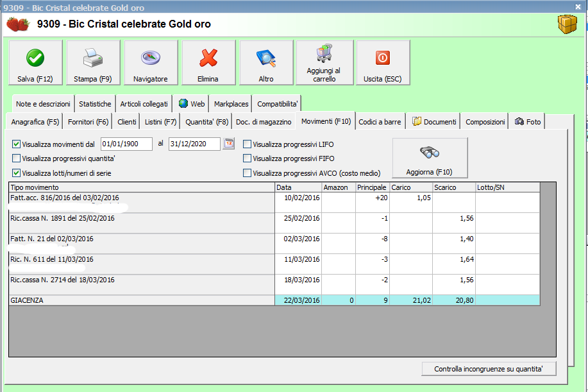Click the globe icon on Web tab
Viewport: 588px width, 392px height.
point(183,103)
